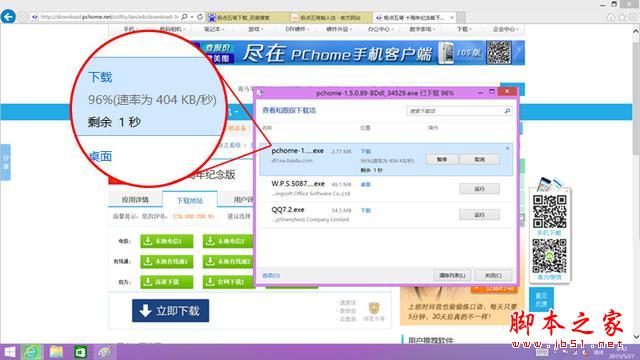This screenshot has width=640, height=360.
Task: Expand the 下载 navigation menu
Action: coord(464,29)
